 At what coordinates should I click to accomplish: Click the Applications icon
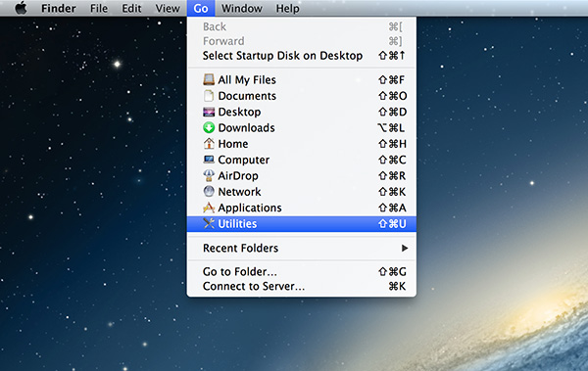[x=209, y=208]
